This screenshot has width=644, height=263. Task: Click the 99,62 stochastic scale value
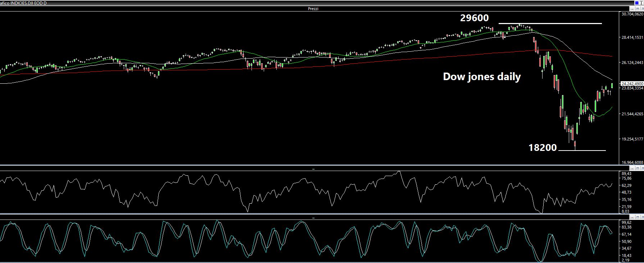(626, 223)
